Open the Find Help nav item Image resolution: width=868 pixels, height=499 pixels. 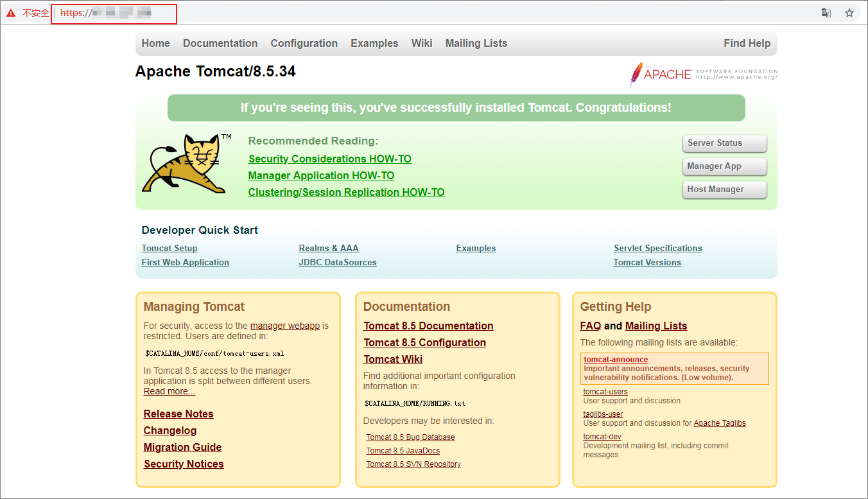pyautogui.click(x=747, y=43)
